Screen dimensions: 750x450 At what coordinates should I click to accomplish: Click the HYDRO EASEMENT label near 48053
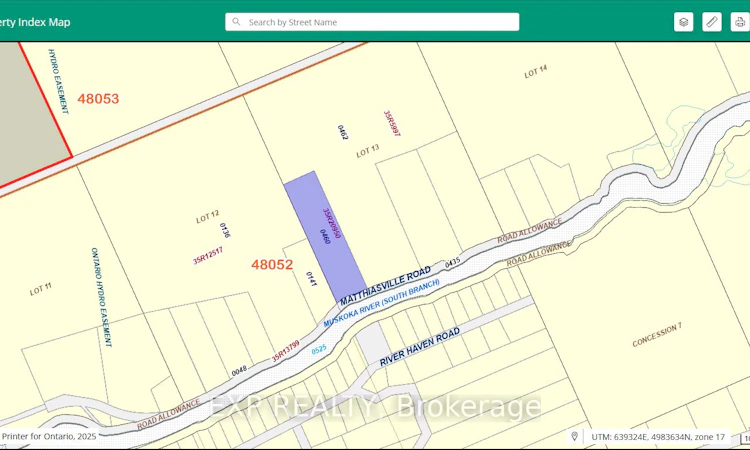58,81
